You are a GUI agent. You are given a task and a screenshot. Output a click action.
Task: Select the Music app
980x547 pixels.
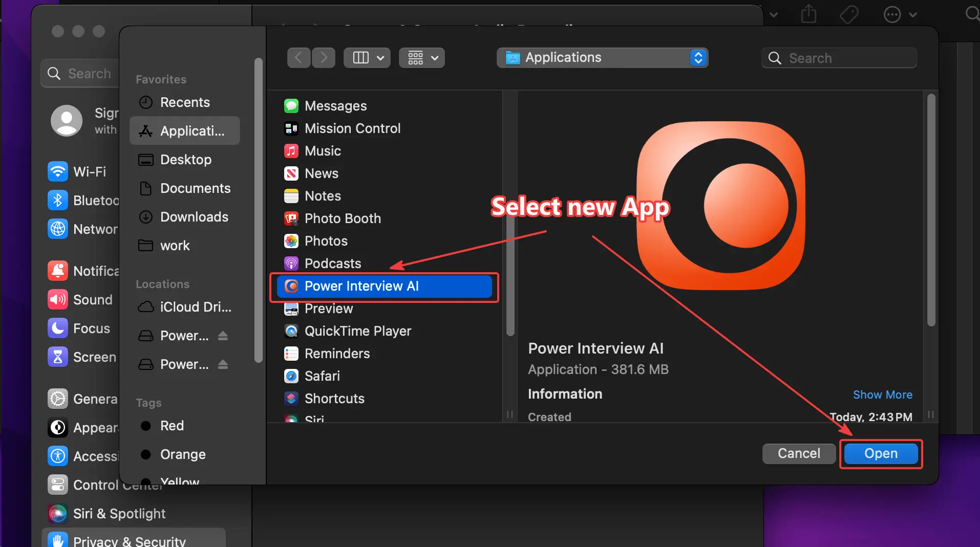coord(384,151)
